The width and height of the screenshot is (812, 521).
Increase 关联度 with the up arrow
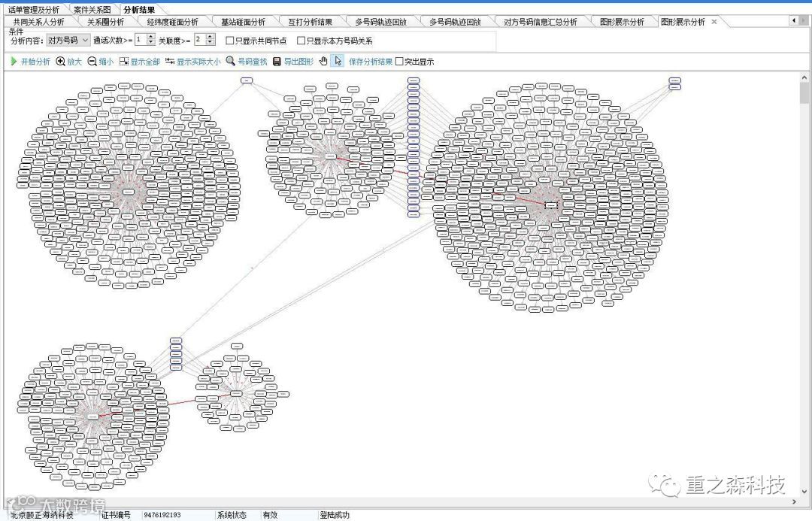pyautogui.click(x=211, y=37)
